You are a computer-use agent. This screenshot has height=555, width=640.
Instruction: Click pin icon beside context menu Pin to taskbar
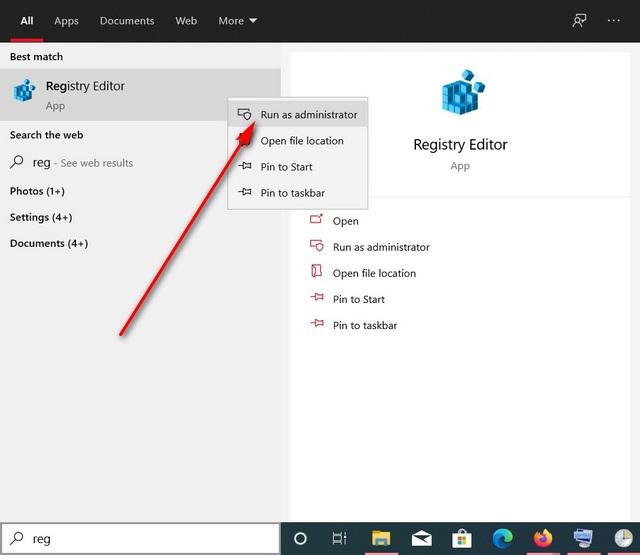point(245,191)
